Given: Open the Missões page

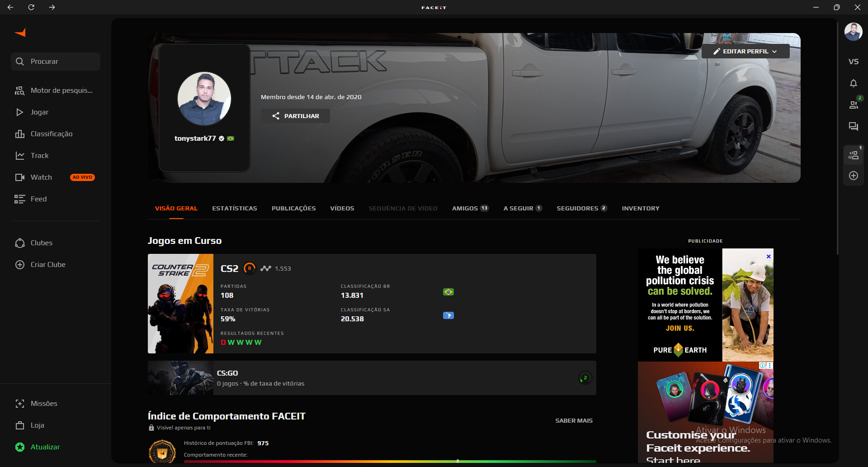Looking at the screenshot, I should [56, 404].
